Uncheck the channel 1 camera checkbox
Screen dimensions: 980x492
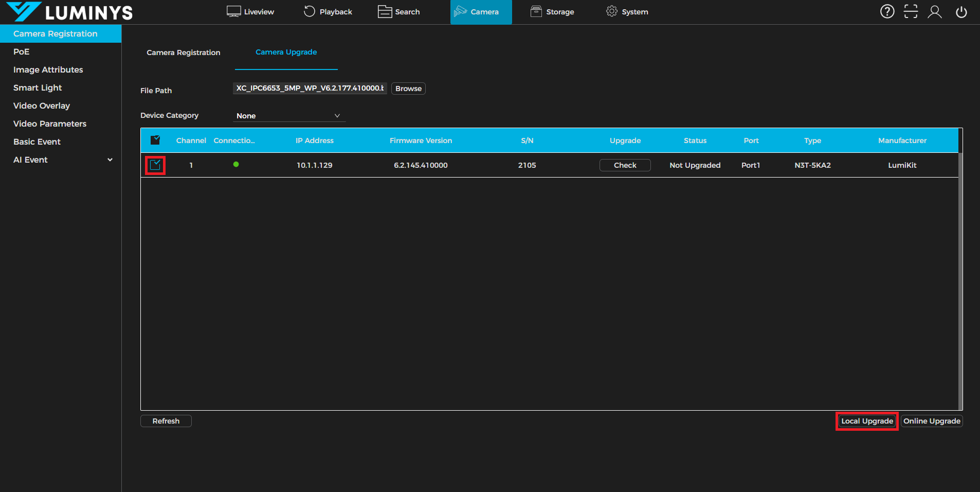pos(155,165)
